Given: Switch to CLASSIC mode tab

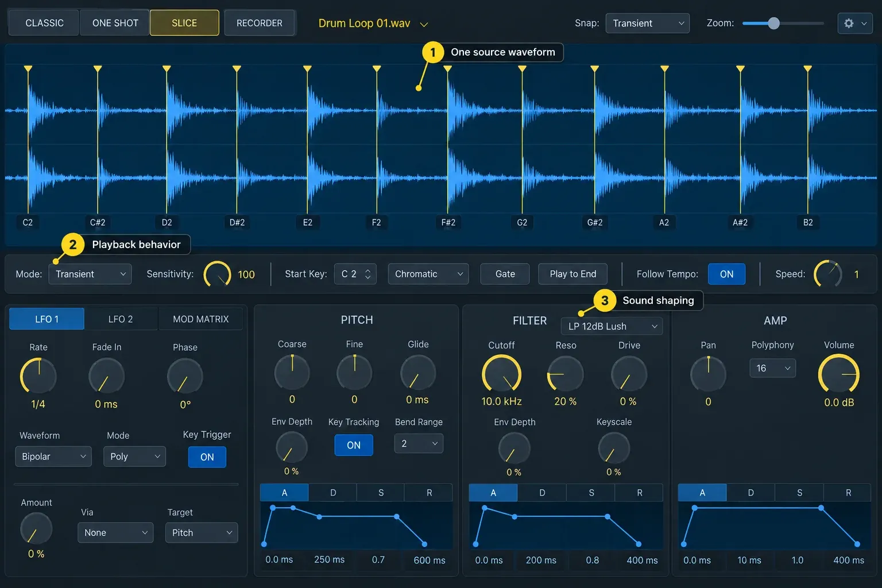Looking at the screenshot, I should pyautogui.click(x=44, y=23).
